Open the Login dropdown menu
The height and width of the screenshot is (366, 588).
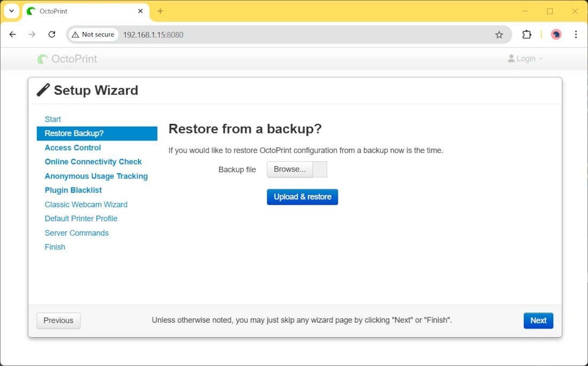(x=525, y=58)
